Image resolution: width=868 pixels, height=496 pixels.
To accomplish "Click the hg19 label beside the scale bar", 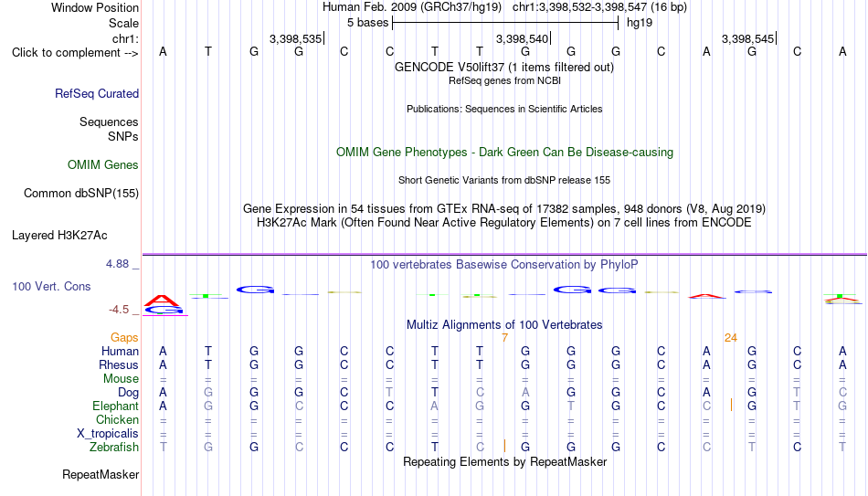I will click(x=640, y=23).
